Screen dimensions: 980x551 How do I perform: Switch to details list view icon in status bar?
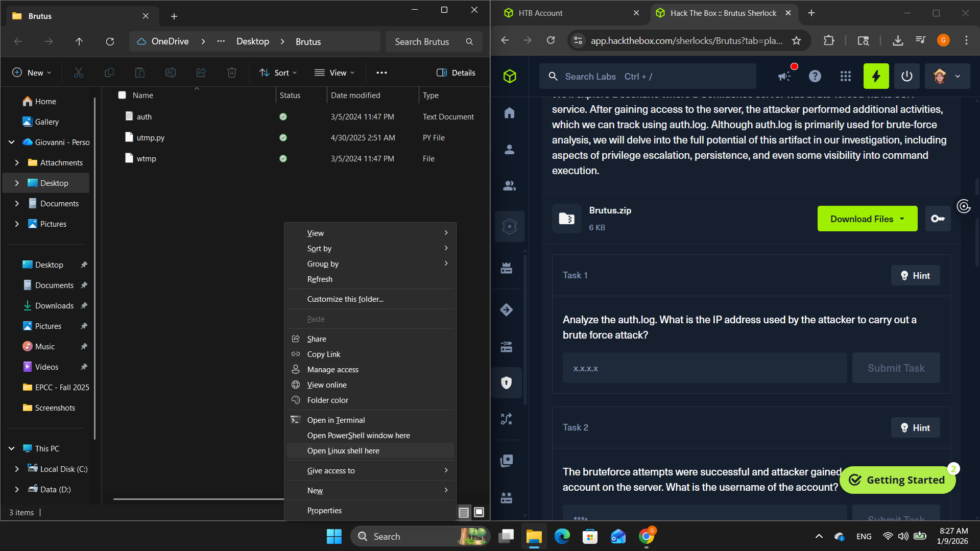tap(464, 512)
